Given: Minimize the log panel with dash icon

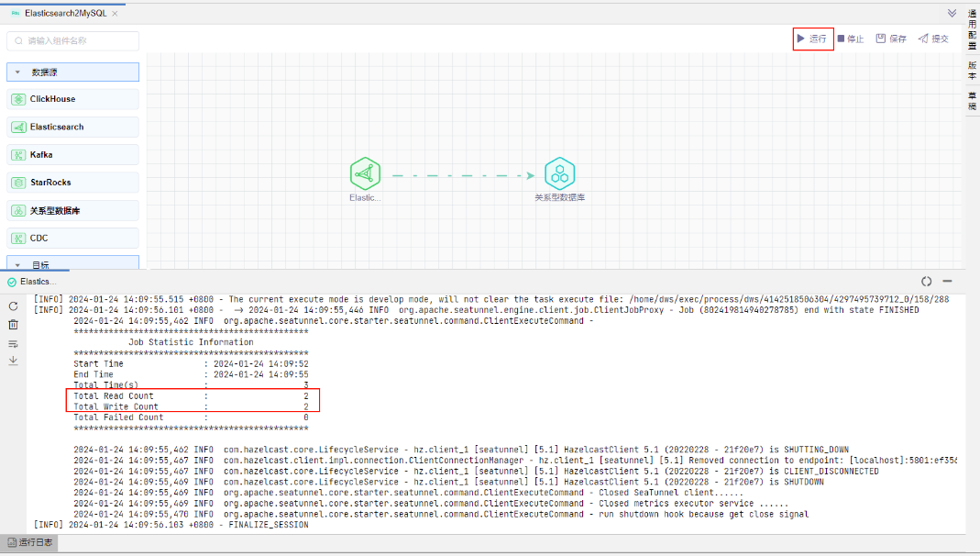Looking at the screenshot, I should [948, 282].
